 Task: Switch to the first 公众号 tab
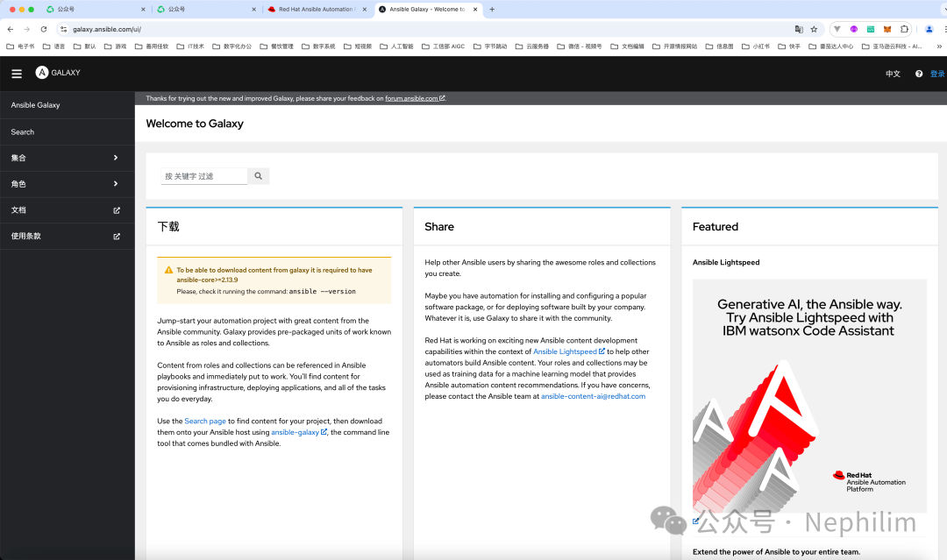coord(96,9)
